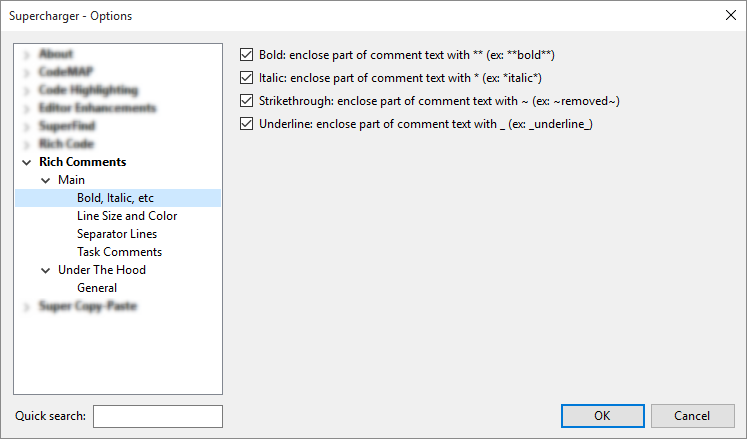Select the Bold, Italic, etc page
Viewport: 747px width, 439px height.
click(x=115, y=198)
